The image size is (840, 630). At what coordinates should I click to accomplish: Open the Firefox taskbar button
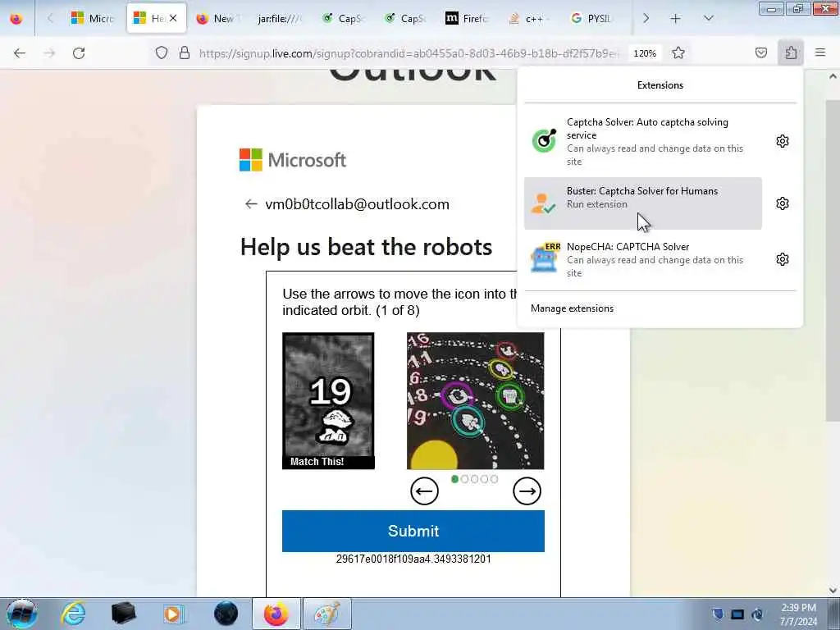click(x=276, y=614)
